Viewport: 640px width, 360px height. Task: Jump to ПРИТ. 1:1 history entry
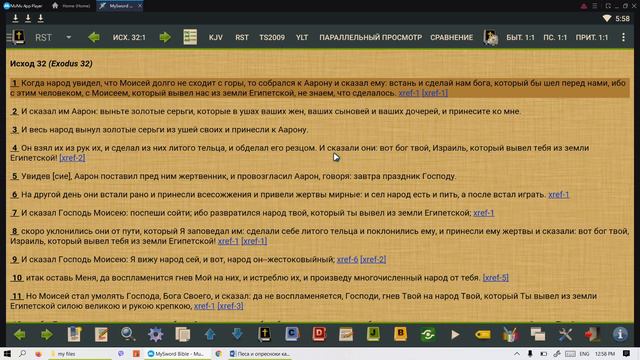(591, 38)
